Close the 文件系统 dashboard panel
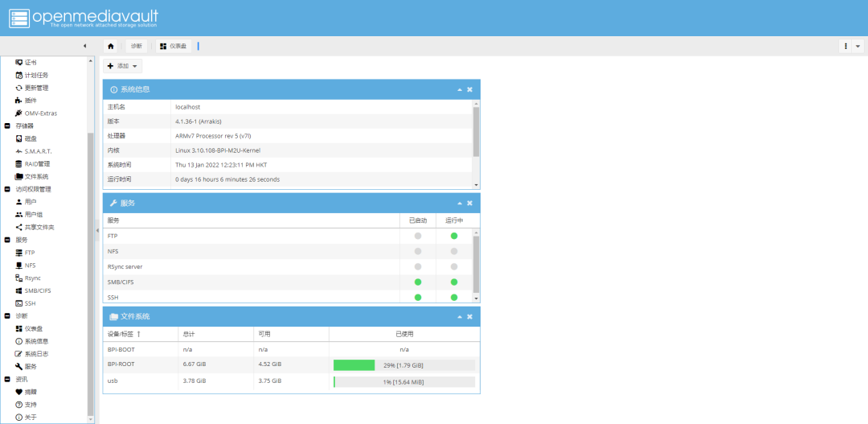 pos(470,316)
